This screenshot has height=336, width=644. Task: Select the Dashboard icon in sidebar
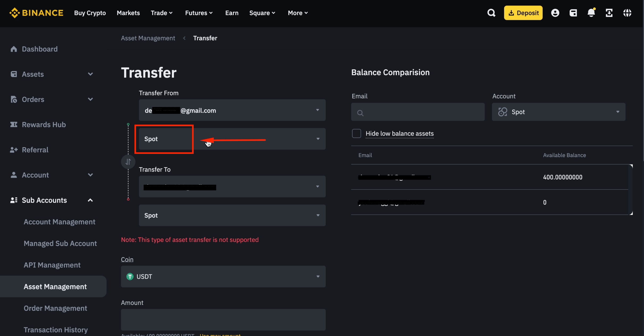pos(14,49)
